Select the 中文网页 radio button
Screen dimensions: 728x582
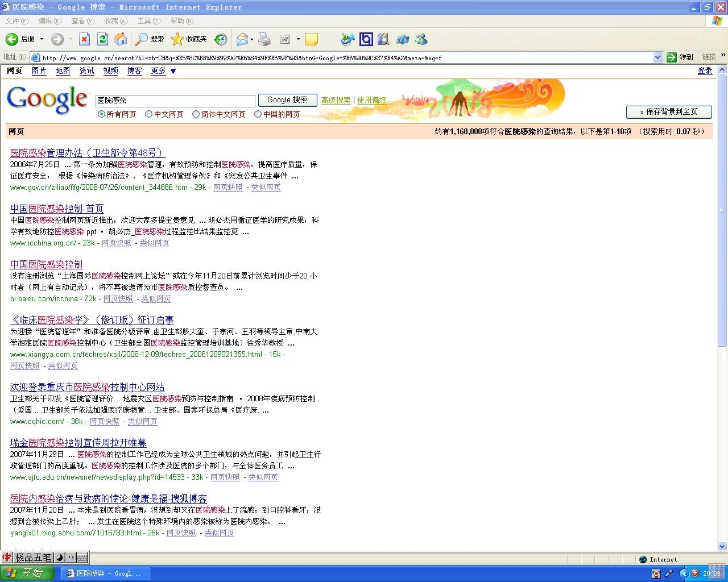(x=149, y=114)
